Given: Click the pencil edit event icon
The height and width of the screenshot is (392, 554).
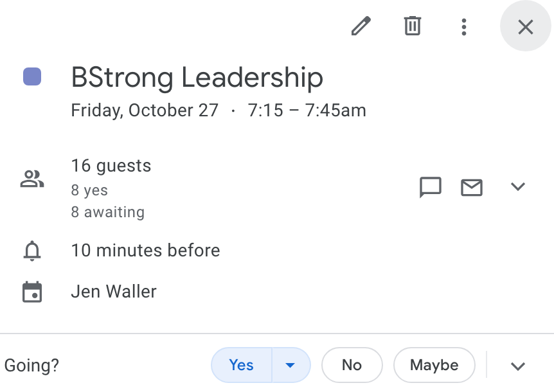Looking at the screenshot, I should (x=361, y=26).
